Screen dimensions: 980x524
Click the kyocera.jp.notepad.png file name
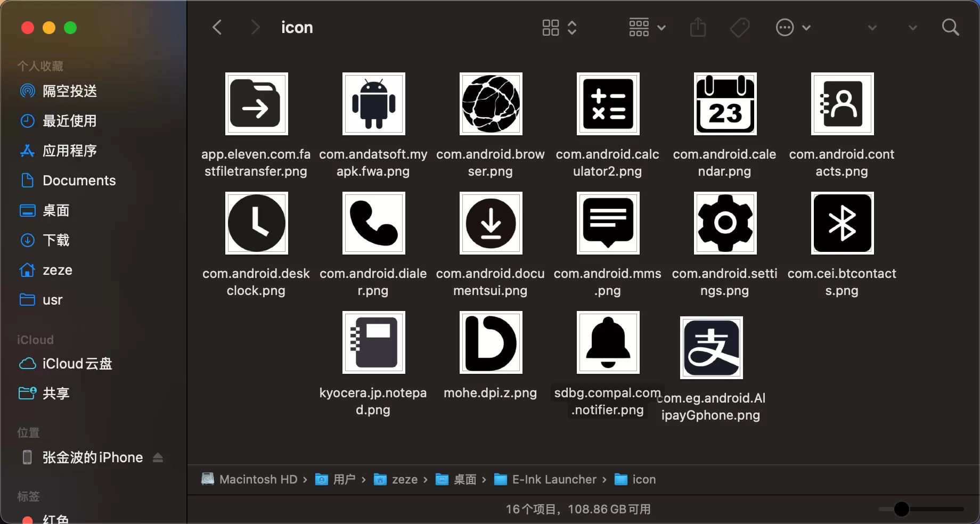click(x=373, y=401)
